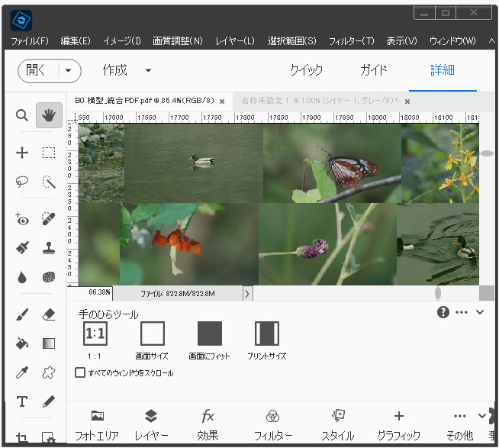Open the Window (ウィンドウ) menu
Image resolution: width=499 pixels, height=448 pixels.
(452, 40)
